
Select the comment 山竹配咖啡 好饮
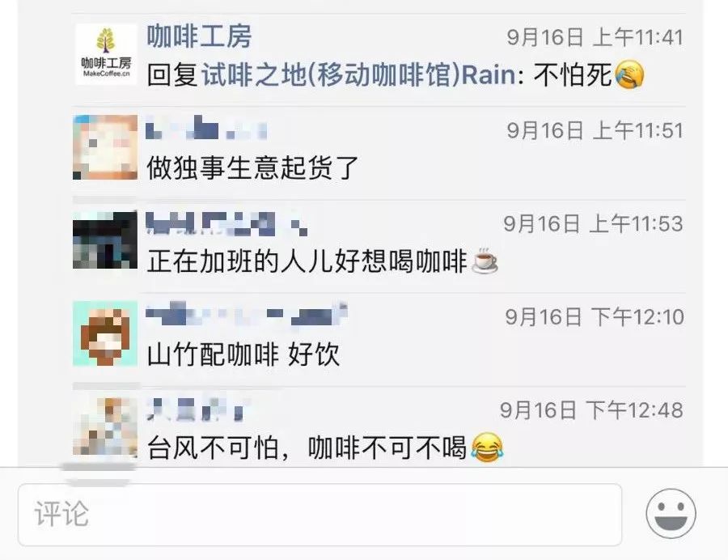243,354
